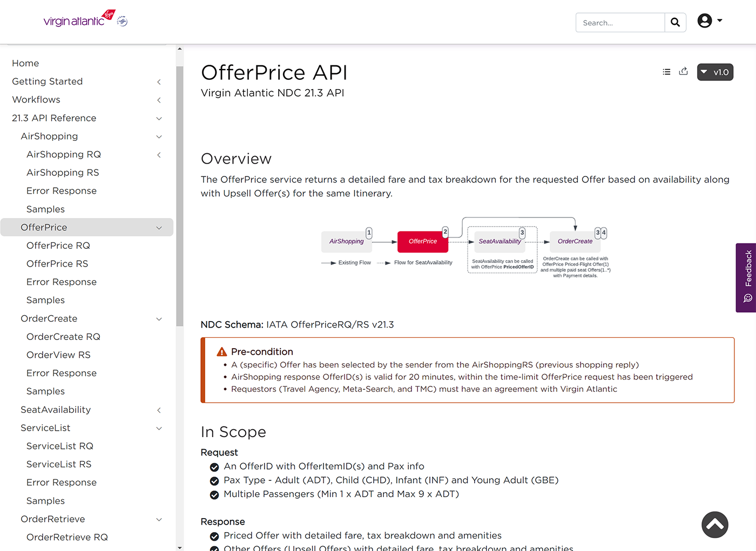This screenshot has width=756, height=551.
Task: Open AirShopping RS in the sidebar
Action: (63, 173)
